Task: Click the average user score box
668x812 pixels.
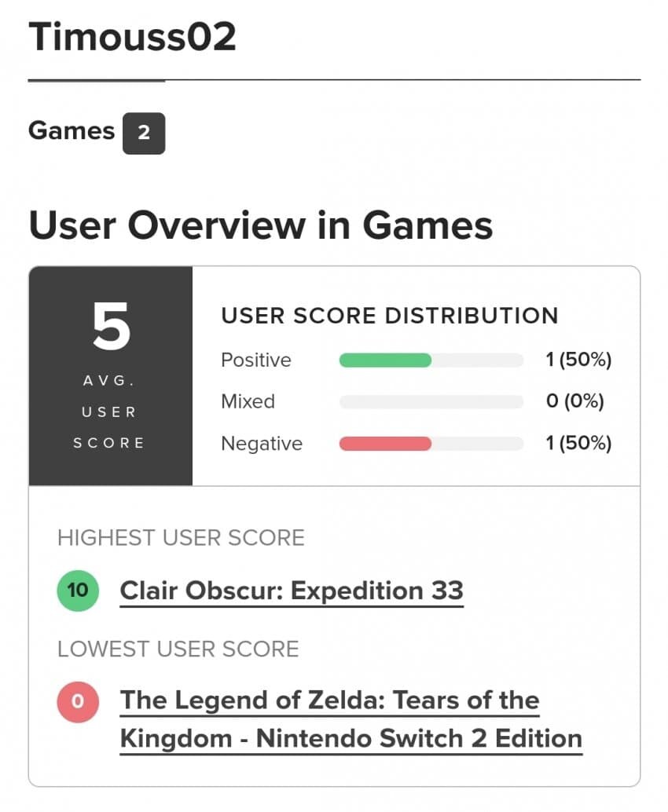Action: 111,376
